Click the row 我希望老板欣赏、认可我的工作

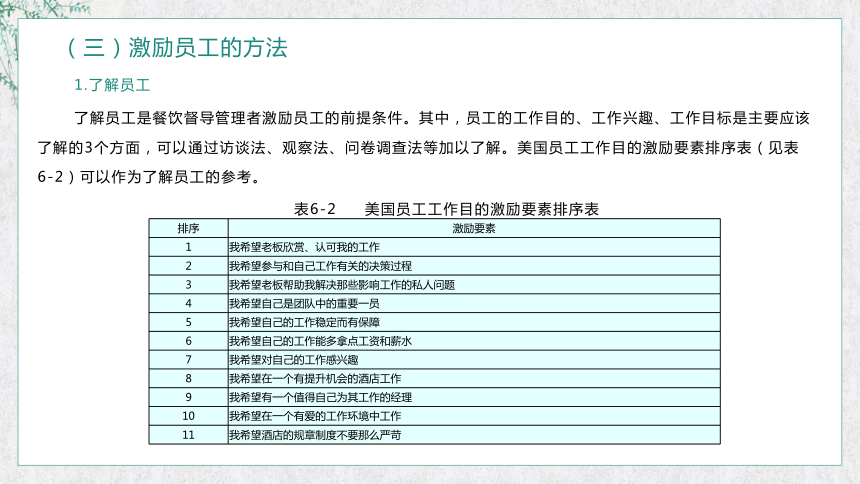(474, 247)
